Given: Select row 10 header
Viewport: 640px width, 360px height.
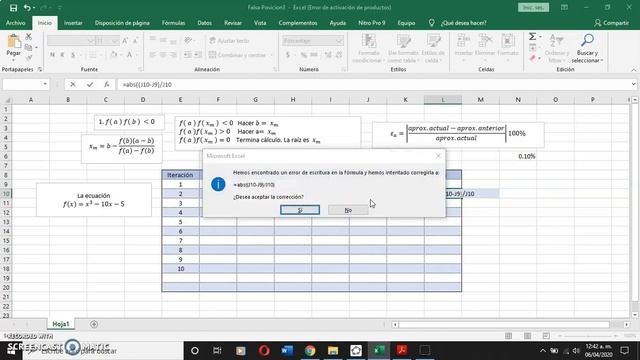Looking at the screenshot, I should 6,193.
